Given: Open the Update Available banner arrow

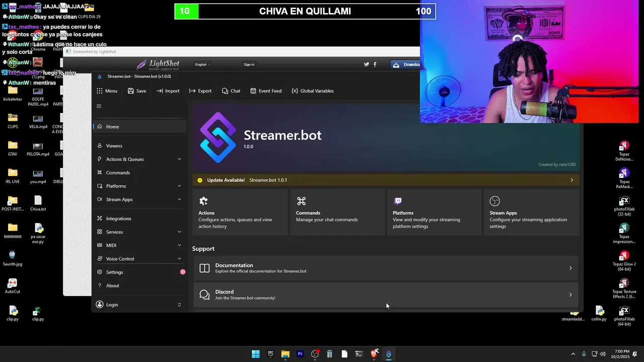Looking at the screenshot, I should pos(572,180).
